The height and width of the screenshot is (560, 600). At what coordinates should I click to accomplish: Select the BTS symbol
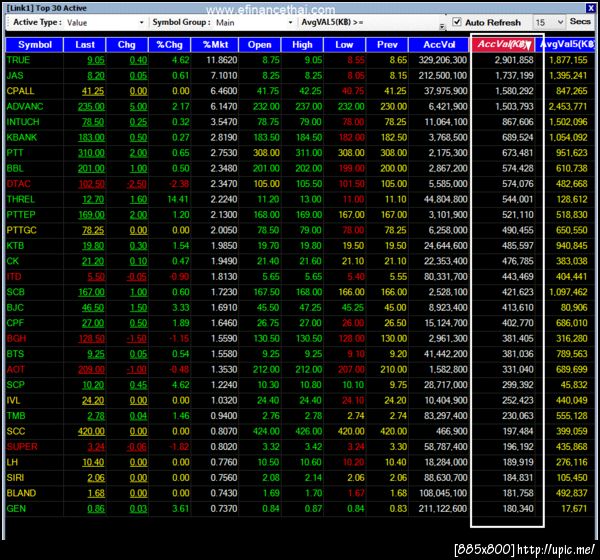click(15, 354)
